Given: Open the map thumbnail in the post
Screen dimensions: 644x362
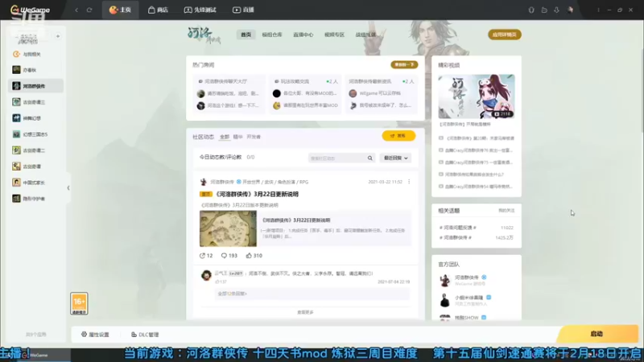Looking at the screenshot, I should pyautogui.click(x=228, y=228).
